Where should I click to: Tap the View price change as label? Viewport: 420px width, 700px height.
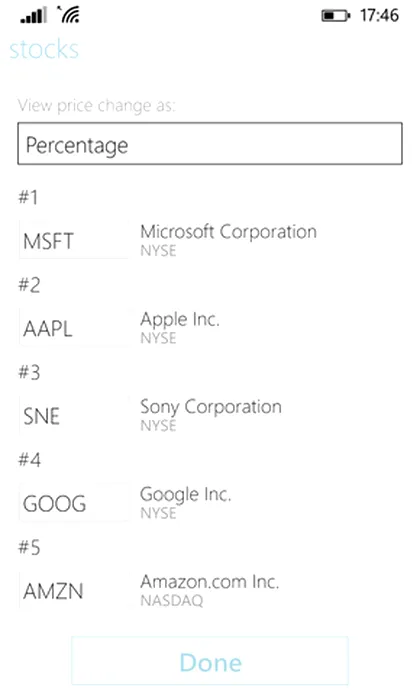tap(96, 106)
